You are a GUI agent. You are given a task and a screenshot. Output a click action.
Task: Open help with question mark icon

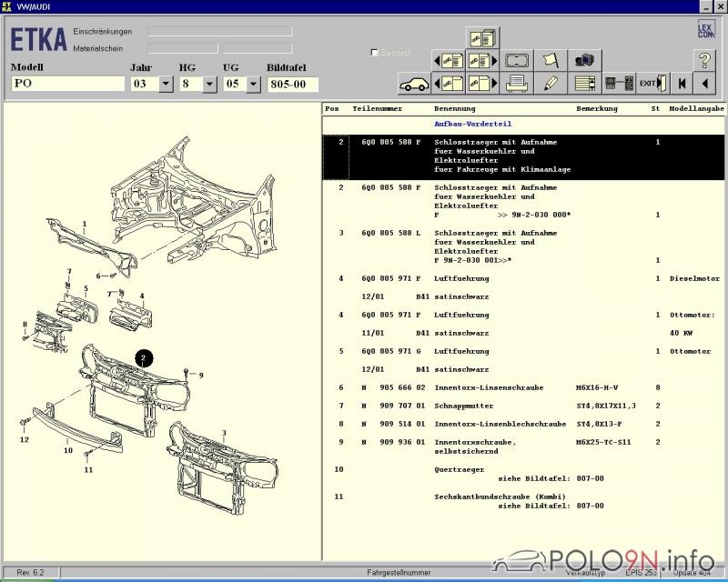pyautogui.click(x=704, y=60)
